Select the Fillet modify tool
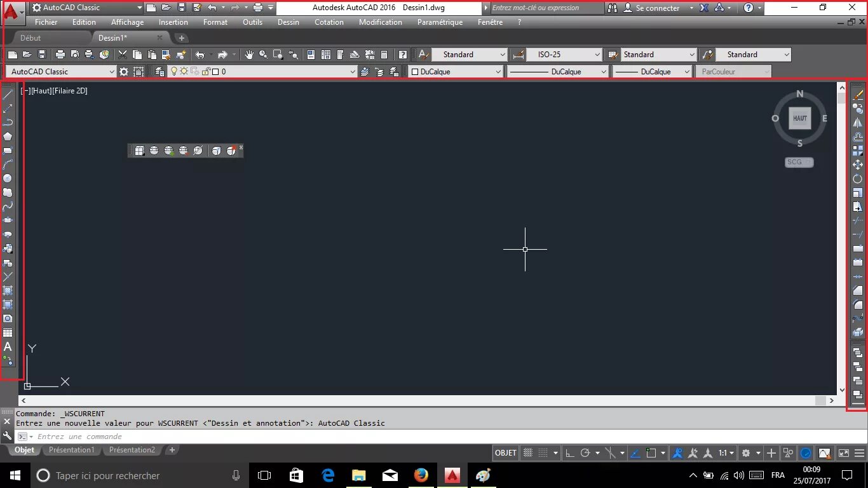Image resolution: width=868 pixels, height=488 pixels. 858,304
